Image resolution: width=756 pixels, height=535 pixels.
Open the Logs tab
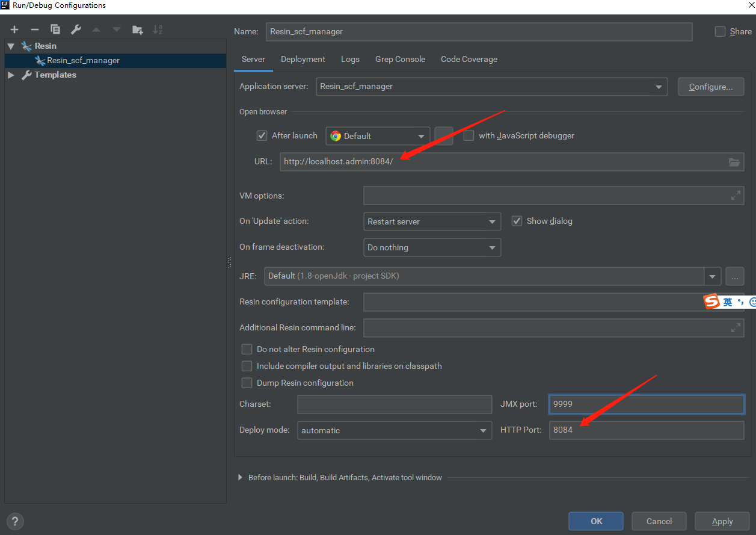(350, 59)
